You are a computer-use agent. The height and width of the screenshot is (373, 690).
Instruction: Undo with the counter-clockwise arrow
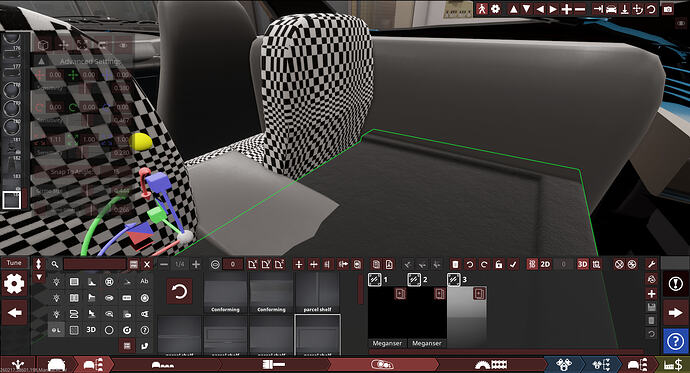(470, 264)
